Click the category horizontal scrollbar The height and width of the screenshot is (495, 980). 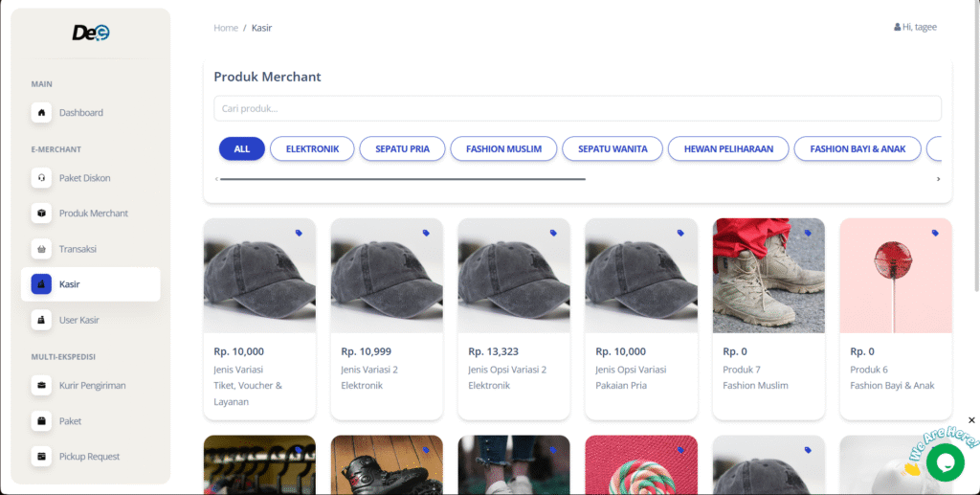point(402,179)
